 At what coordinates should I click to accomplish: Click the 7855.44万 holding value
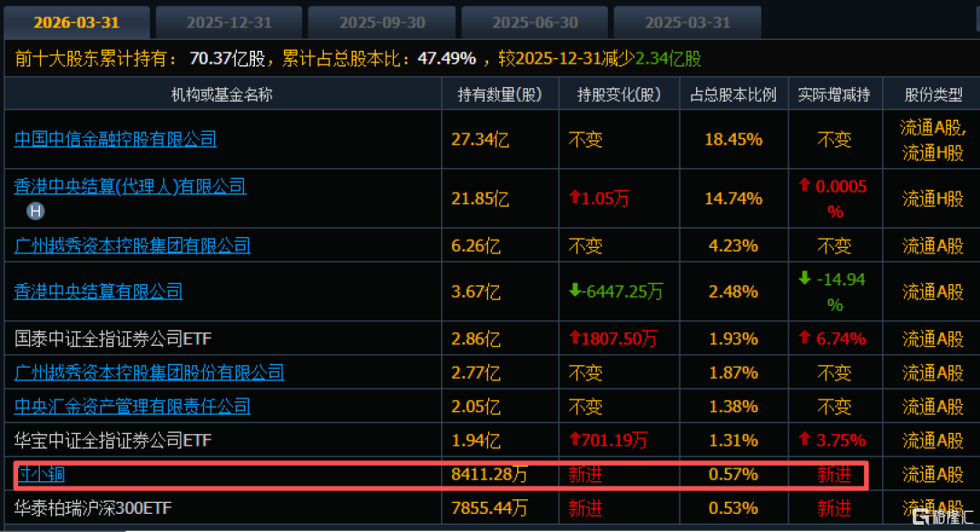tap(489, 507)
